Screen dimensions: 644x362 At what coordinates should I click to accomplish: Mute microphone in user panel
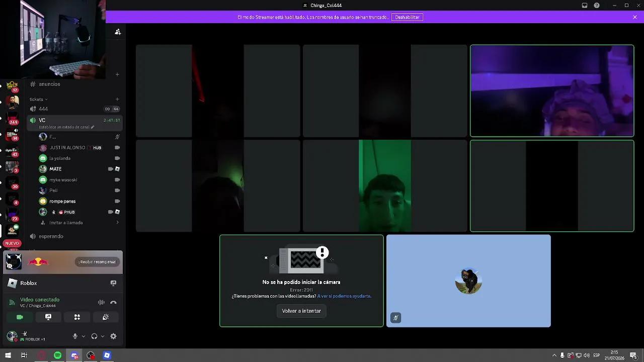pos(75,336)
